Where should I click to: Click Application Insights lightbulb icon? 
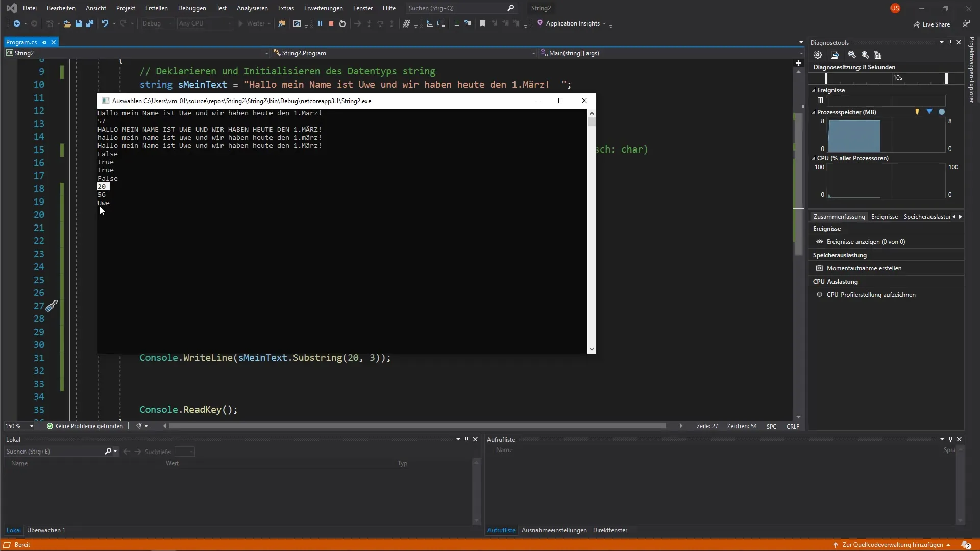(x=540, y=23)
